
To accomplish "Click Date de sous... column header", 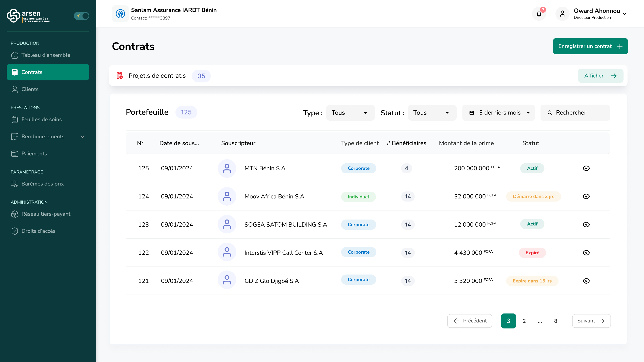I will pos(179,143).
